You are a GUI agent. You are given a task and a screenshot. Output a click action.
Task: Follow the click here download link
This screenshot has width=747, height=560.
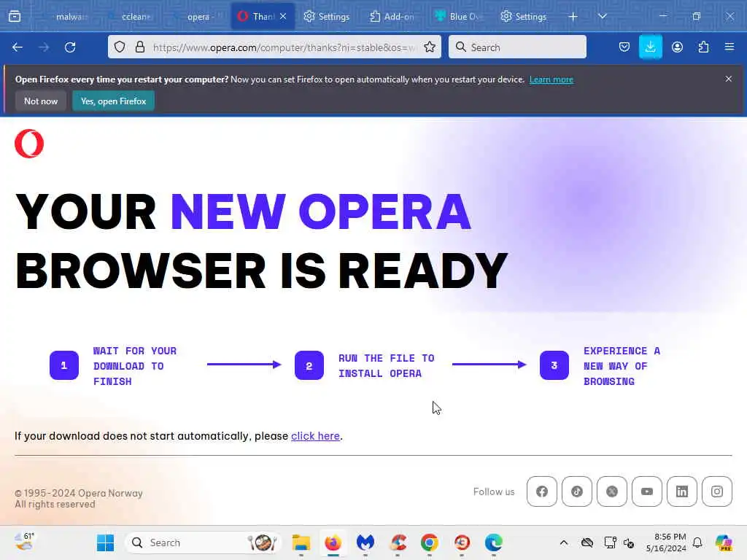click(315, 436)
